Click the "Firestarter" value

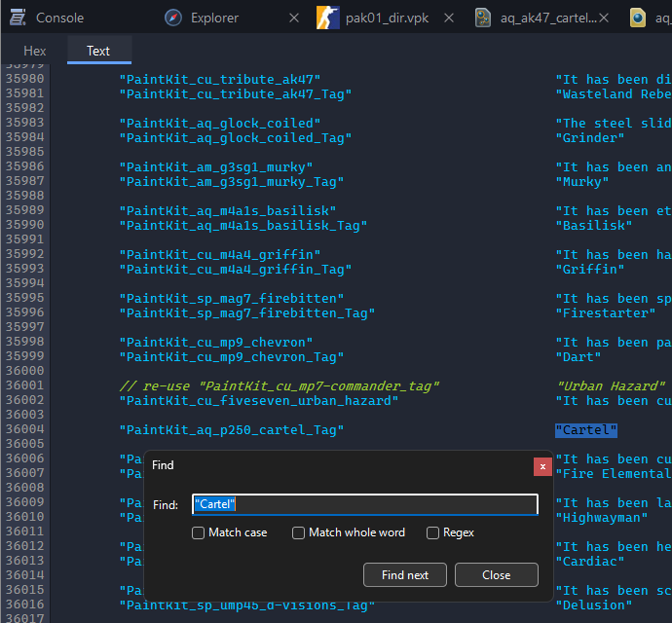[x=605, y=312]
